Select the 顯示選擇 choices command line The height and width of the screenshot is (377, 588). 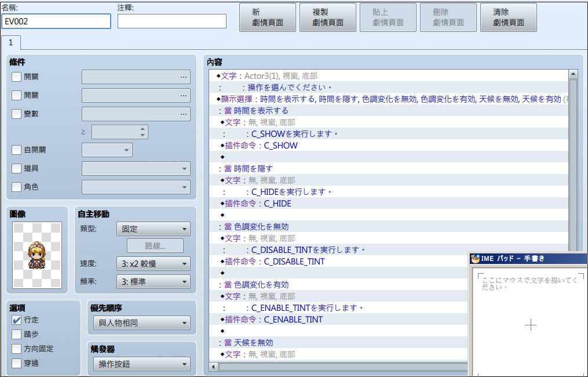pyautogui.click(x=389, y=99)
